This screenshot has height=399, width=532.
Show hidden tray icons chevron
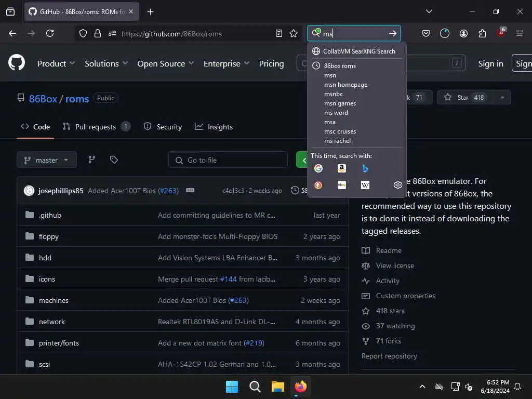click(x=422, y=387)
